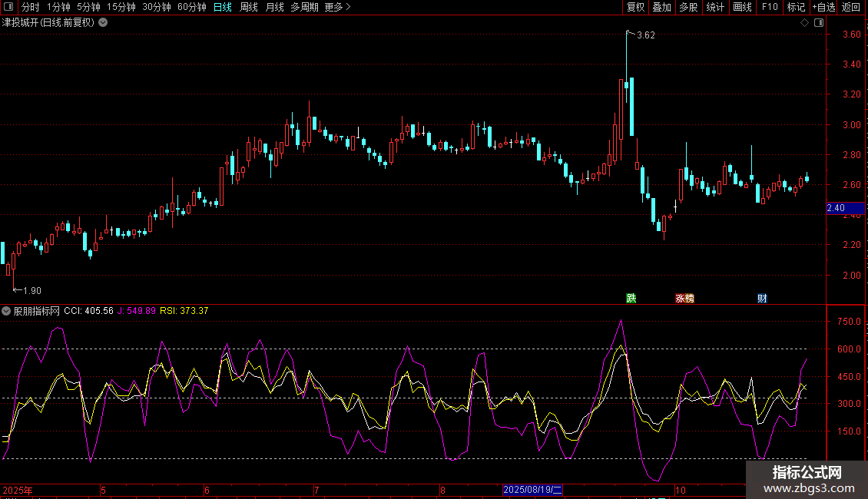Expand the 股朋指标网 indicator panel menu
Image resolution: width=868 pixels, height=499 pixels.
coord(6,311)
